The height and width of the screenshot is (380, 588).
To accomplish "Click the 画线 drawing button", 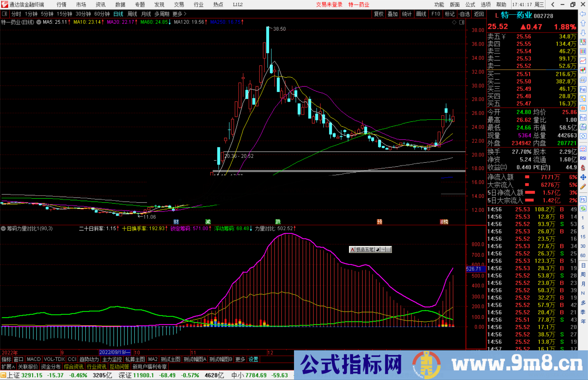I will [x=421, y=14].
